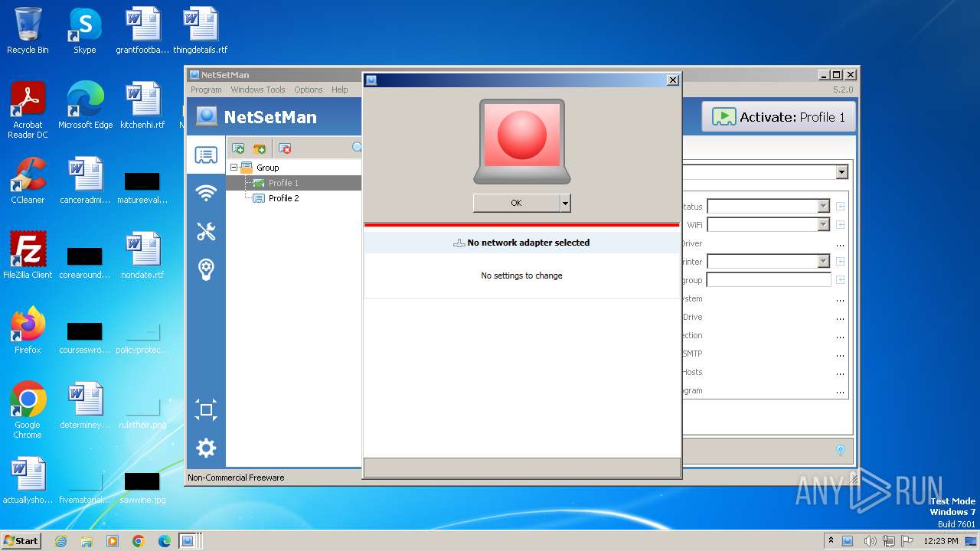
Task: Select nondate.rtf desktop file
Action: [x=142, y=256]
